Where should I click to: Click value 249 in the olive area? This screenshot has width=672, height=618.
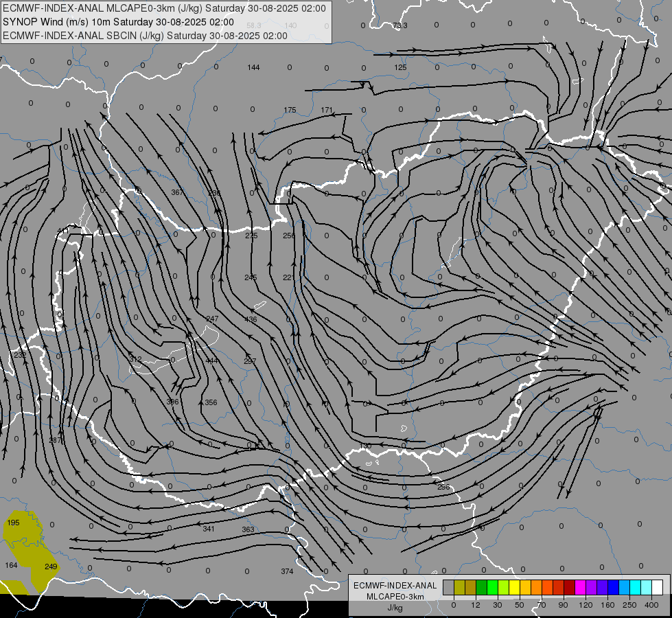pos(51,566)
